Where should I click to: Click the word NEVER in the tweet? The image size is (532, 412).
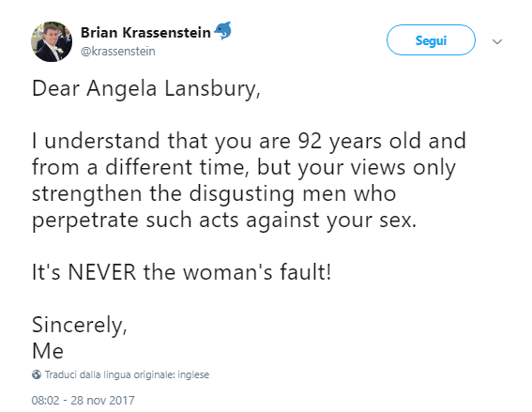tap(101, 272)
